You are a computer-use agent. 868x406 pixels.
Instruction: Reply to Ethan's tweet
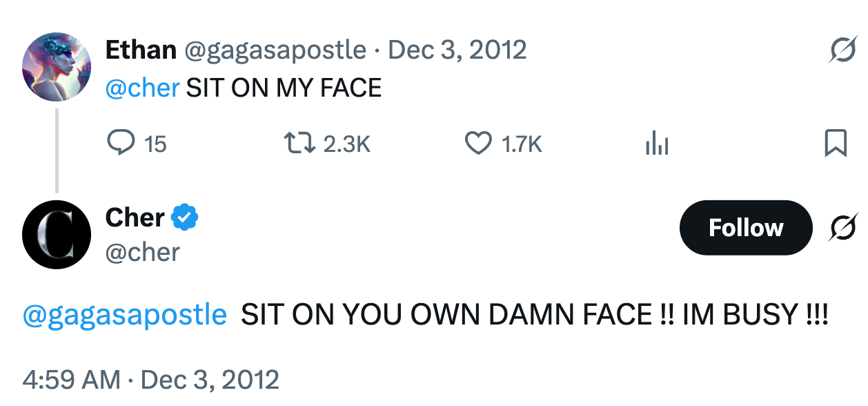[123, 143]
